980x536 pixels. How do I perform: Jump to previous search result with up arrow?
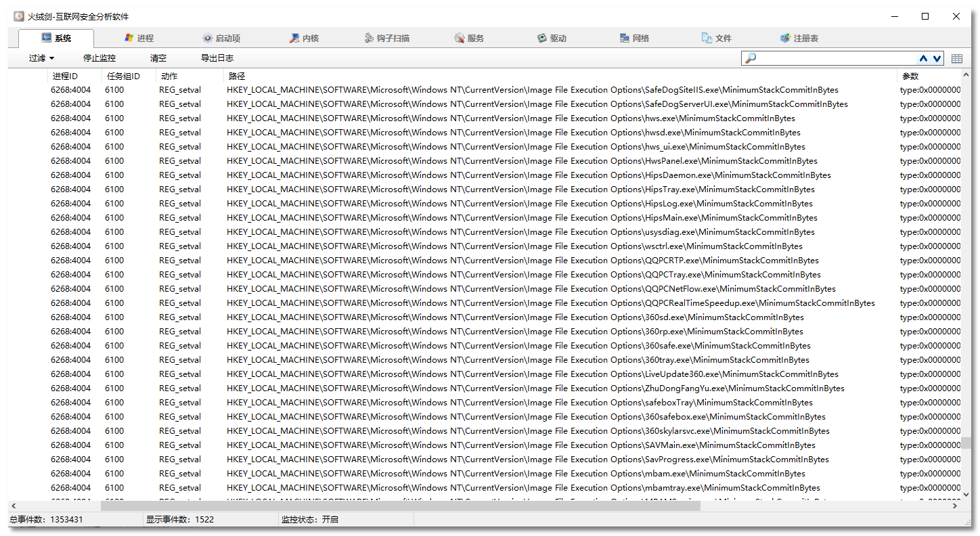click(924, 59)
